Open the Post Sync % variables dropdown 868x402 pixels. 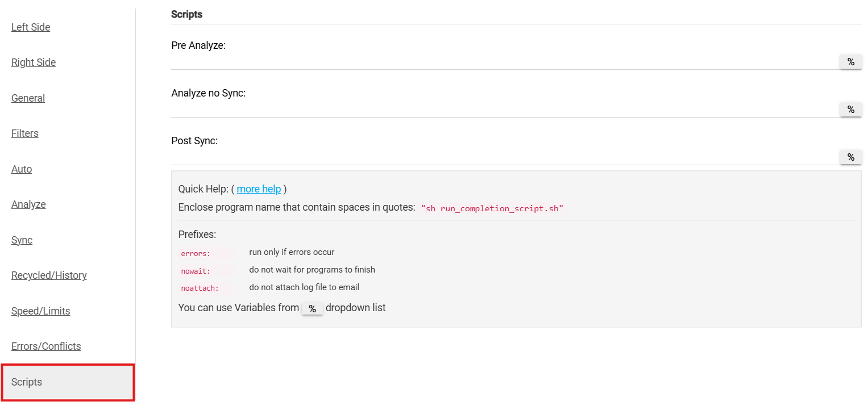pyautogui.click(x=850, y=157)
